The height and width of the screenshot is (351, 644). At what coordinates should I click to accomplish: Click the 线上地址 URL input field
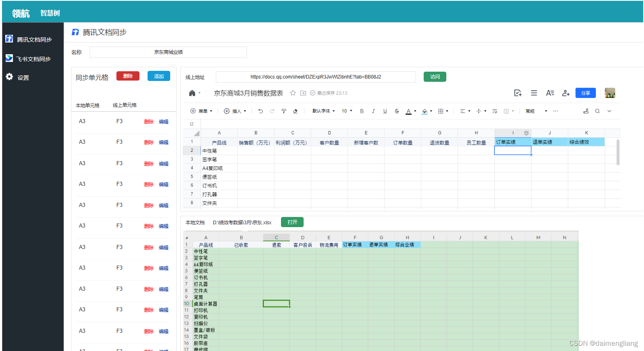316,77
